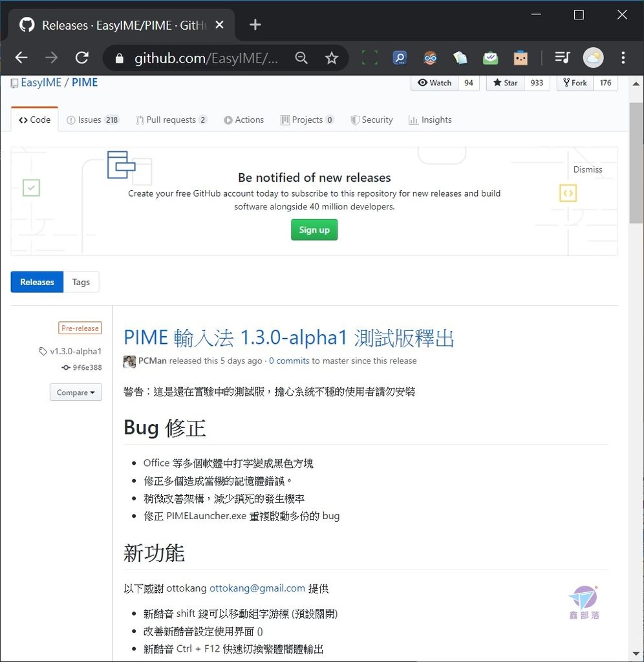Select the Code tab
The image size is (644, 662).
(35, 120)
